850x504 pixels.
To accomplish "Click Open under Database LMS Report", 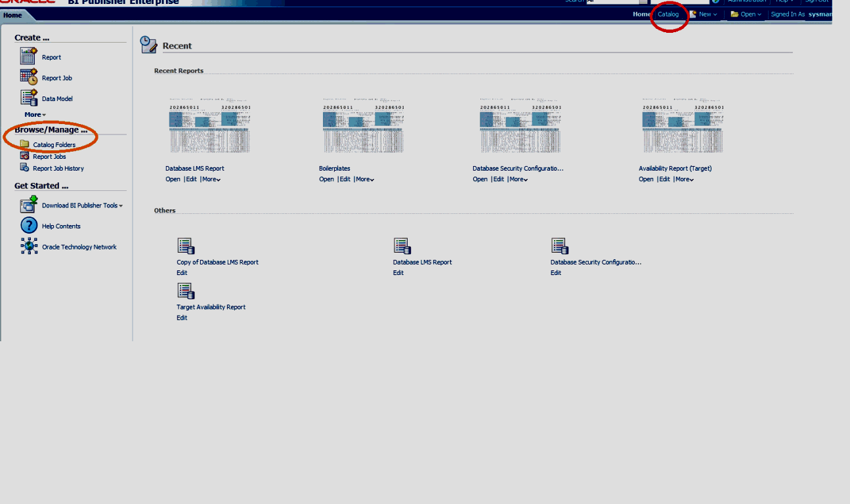I will (x=173, y=179).
